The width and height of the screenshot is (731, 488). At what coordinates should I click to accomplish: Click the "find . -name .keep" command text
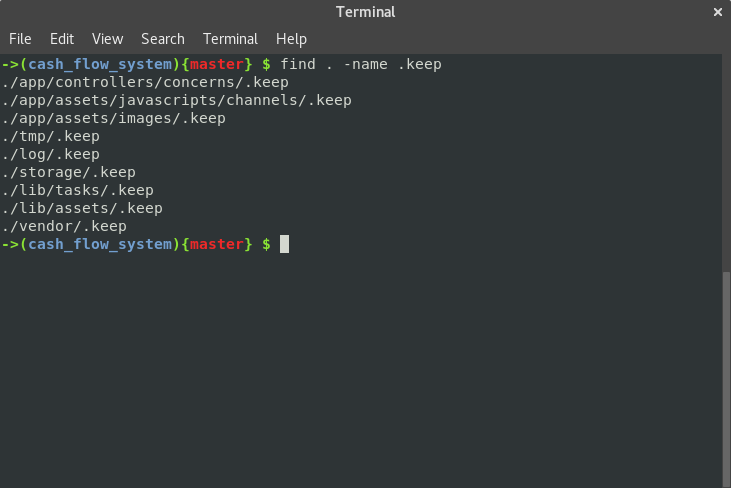[361, 64]
